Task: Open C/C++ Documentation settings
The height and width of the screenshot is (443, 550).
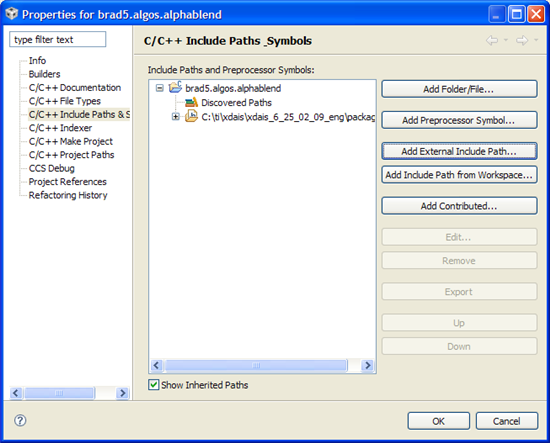Action: 75,87
